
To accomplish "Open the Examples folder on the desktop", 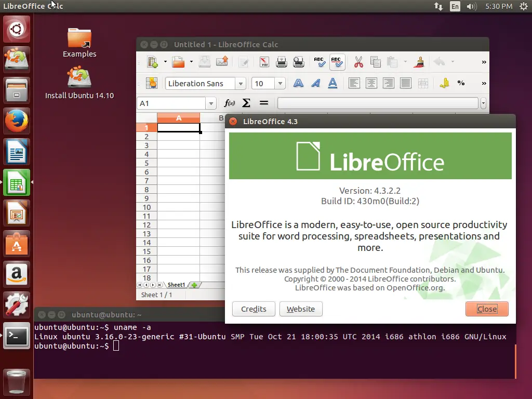I will point(79,43).
